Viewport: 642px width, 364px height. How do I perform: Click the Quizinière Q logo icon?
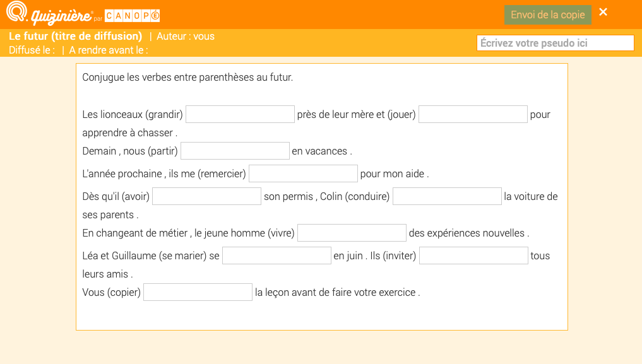tap(17, 13)
